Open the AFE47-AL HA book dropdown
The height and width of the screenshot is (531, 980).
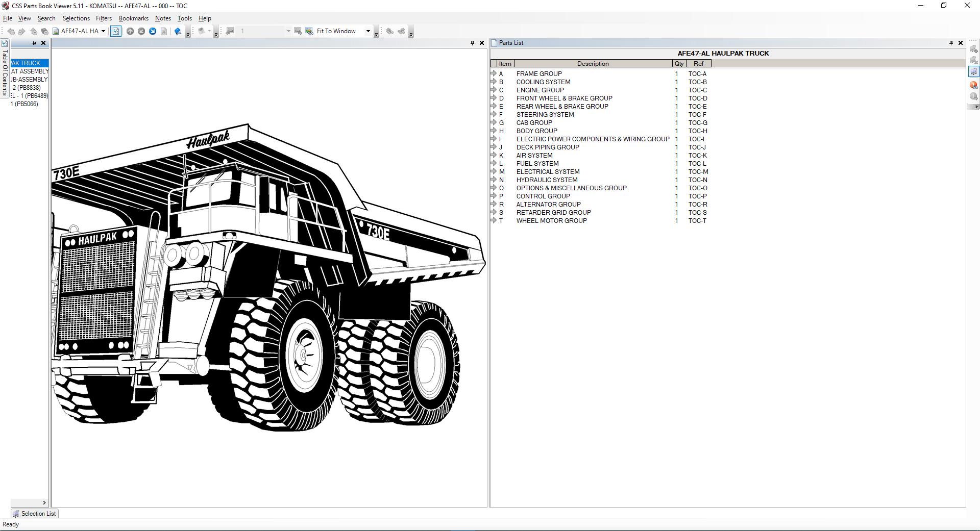102,31
